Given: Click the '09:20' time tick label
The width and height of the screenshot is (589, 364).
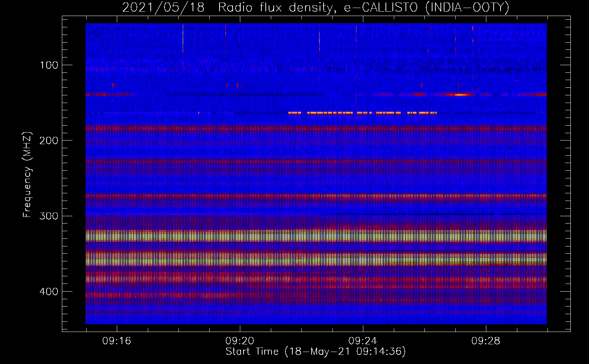Looking at the screenshot, I should point(240,341).
